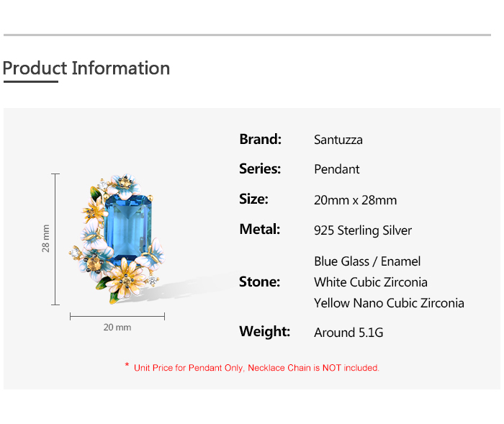
Task: Click the 20 mm width dimension label
Action: click(x=117, y=328)
